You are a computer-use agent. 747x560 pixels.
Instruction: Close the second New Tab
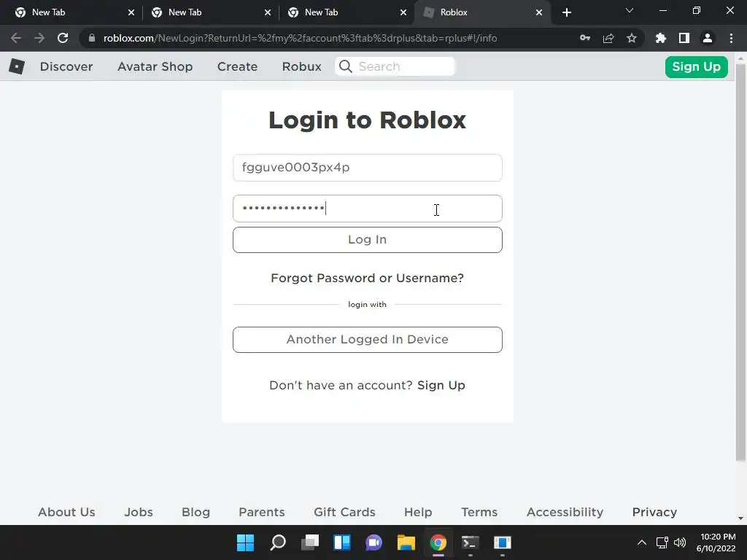pos(267,12)
